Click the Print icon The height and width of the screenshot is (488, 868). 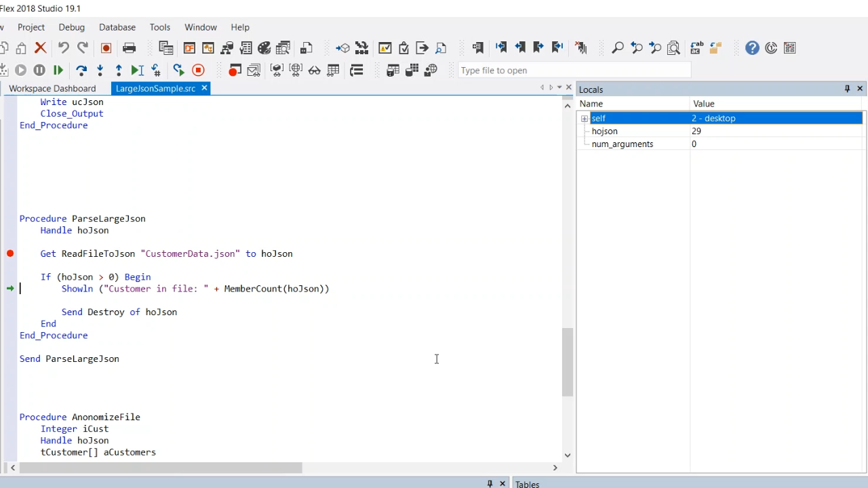click(129, 48)
